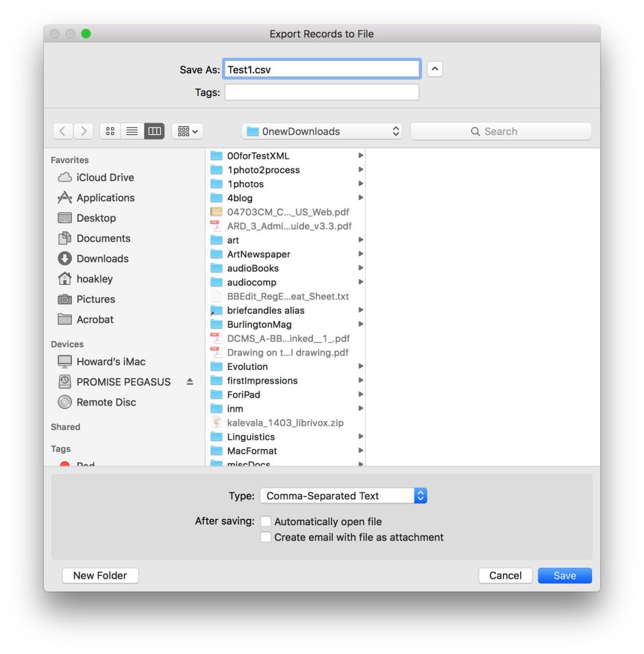This screenshot has width=644, height=654.
Task: Select Howard's iMac under Devices
Action: point(110,362)
